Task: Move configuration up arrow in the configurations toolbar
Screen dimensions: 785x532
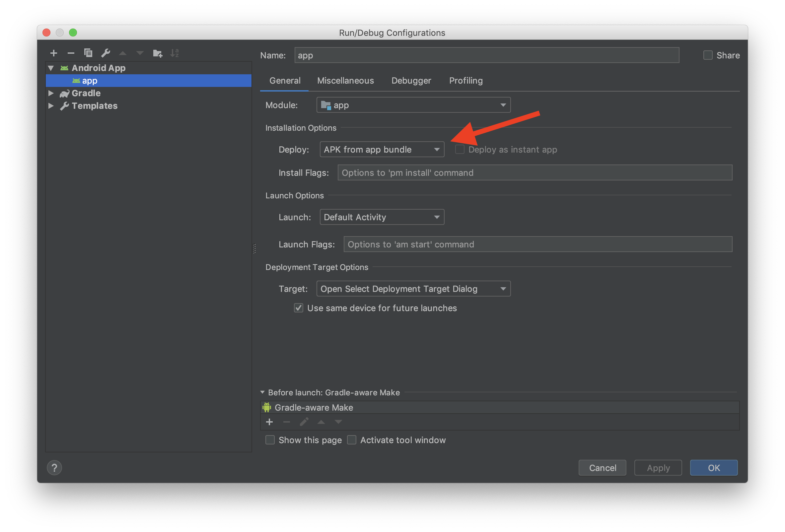Action: (123, 53)
